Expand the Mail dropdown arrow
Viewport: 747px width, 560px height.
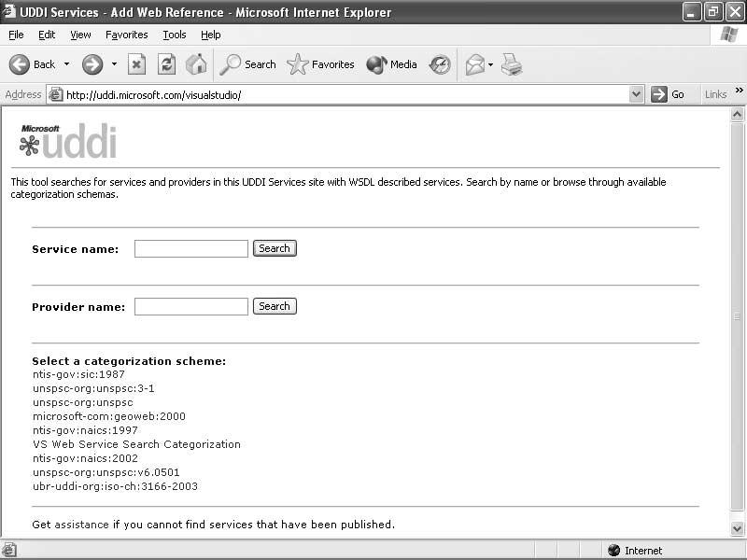coord(491,64)
